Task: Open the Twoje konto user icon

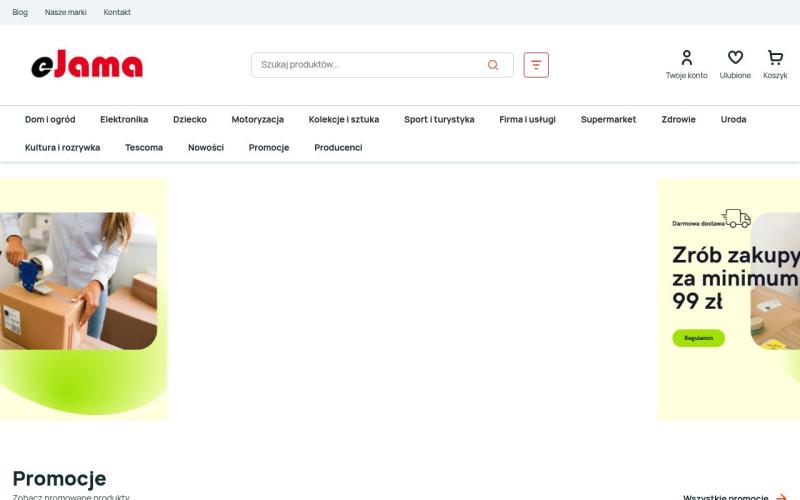Action: (x=686, y=58)
